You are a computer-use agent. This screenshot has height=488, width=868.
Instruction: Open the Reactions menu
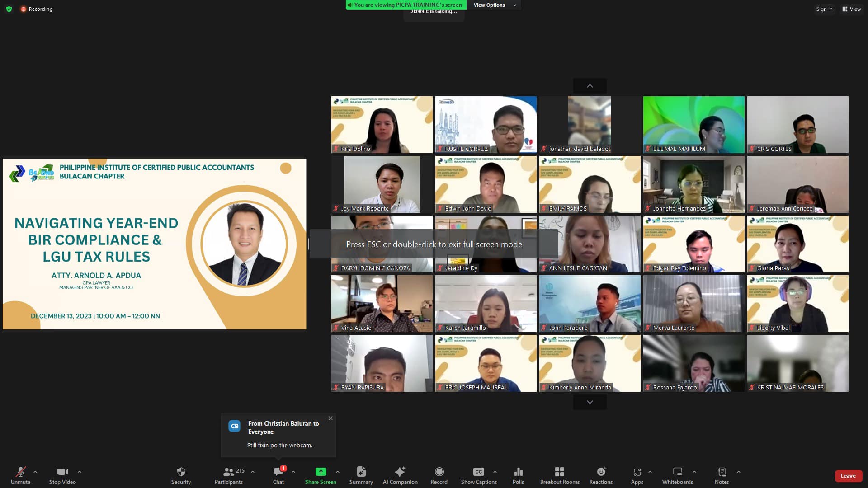pyautogui.click(x=601, y=476)
